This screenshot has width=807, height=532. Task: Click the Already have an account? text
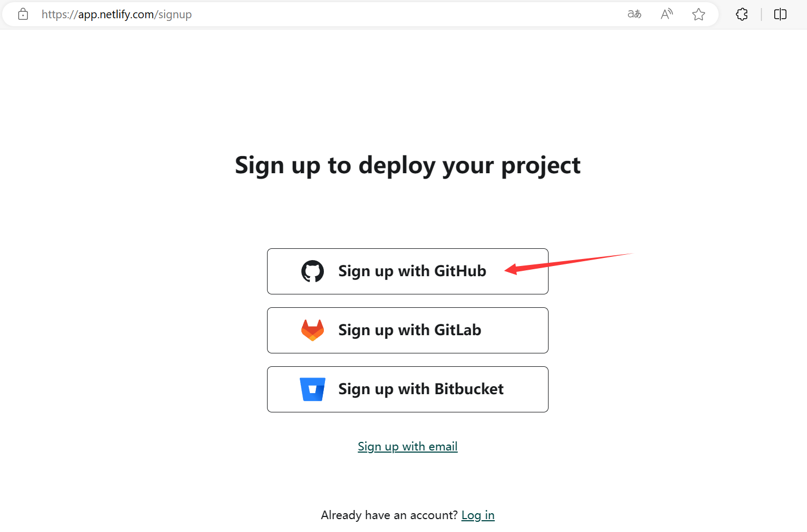tap(389, 515)
